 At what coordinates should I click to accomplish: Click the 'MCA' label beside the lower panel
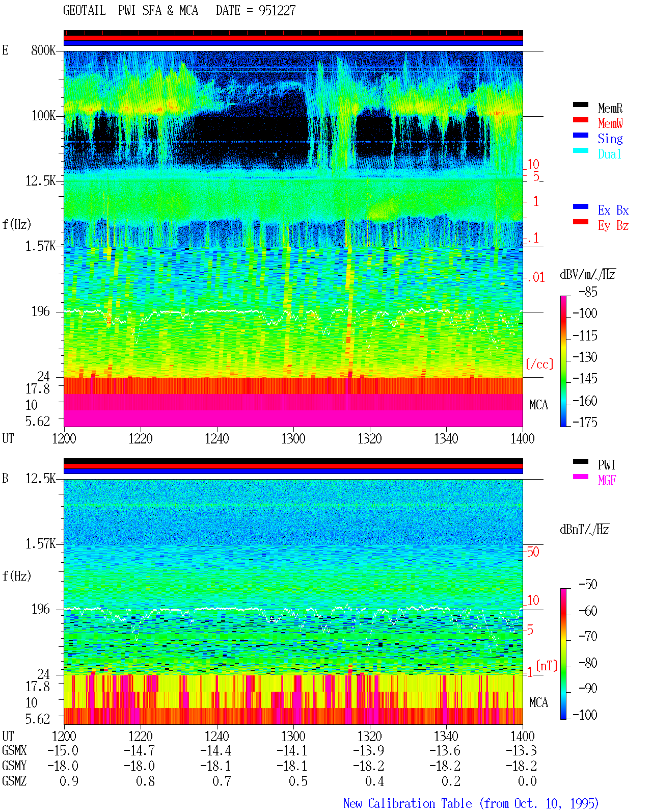(539, 702)
